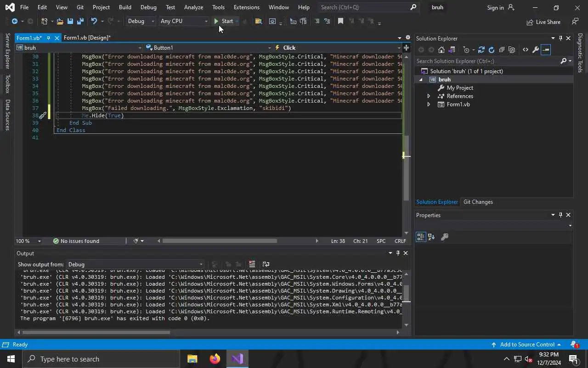Click Save All in the toolbar
This screenshot has width=588, height=368.
click(x=80, y=21)
